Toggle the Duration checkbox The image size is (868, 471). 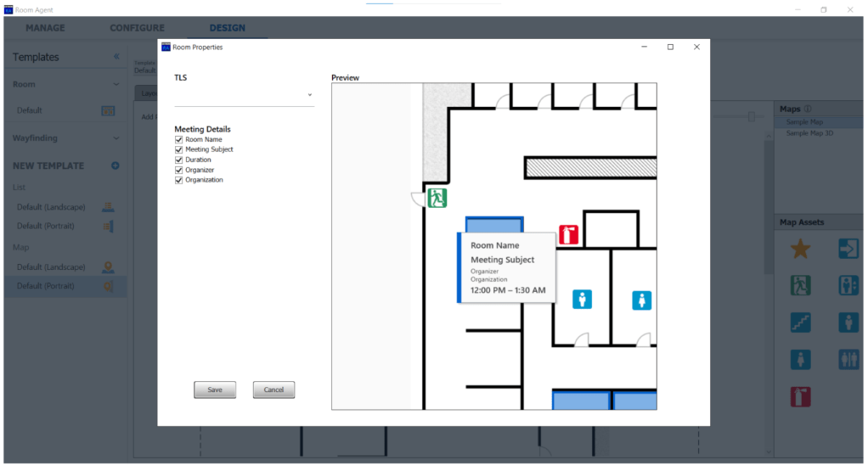click(179, 160)
